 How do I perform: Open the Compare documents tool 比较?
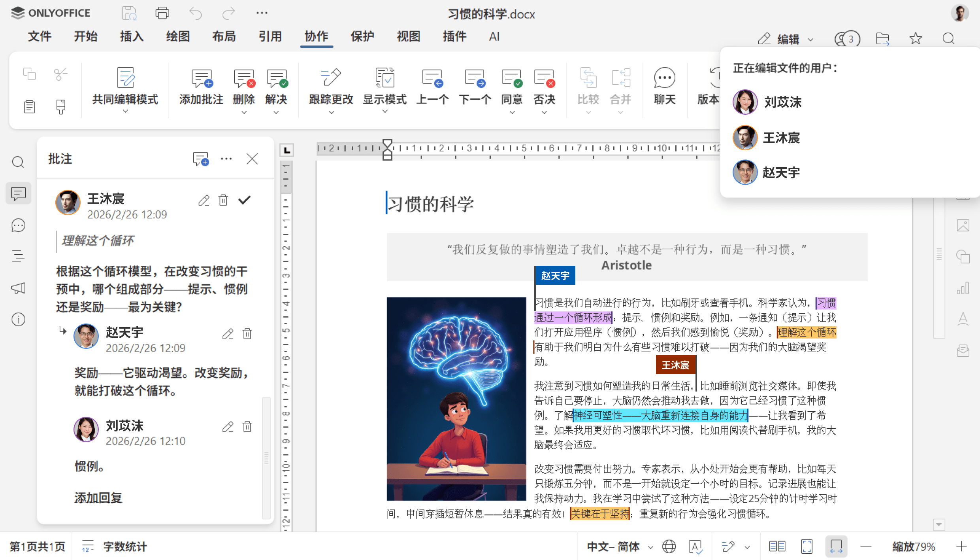[x=588, y=88]
